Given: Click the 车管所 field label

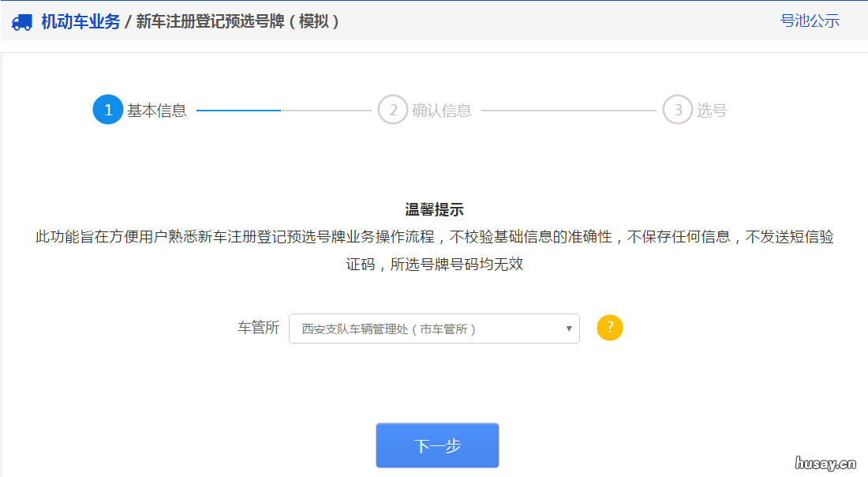Looking at the screenshot, I should pos(256,328).
